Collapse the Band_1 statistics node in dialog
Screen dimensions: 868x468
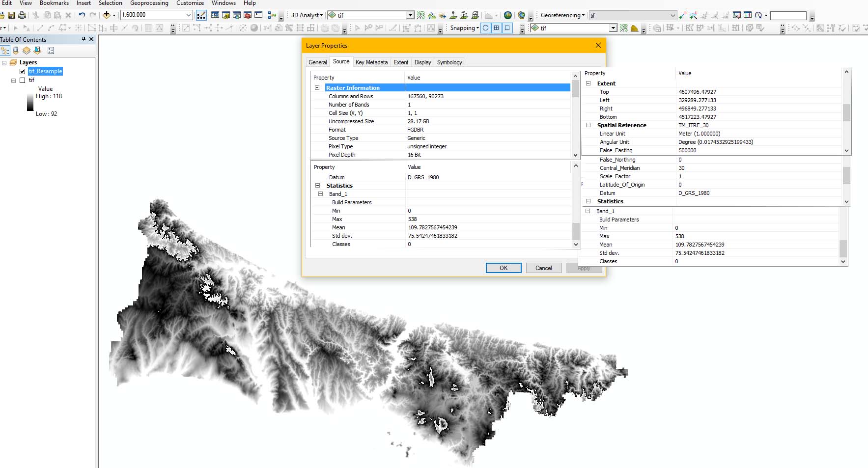coord(320,194)
